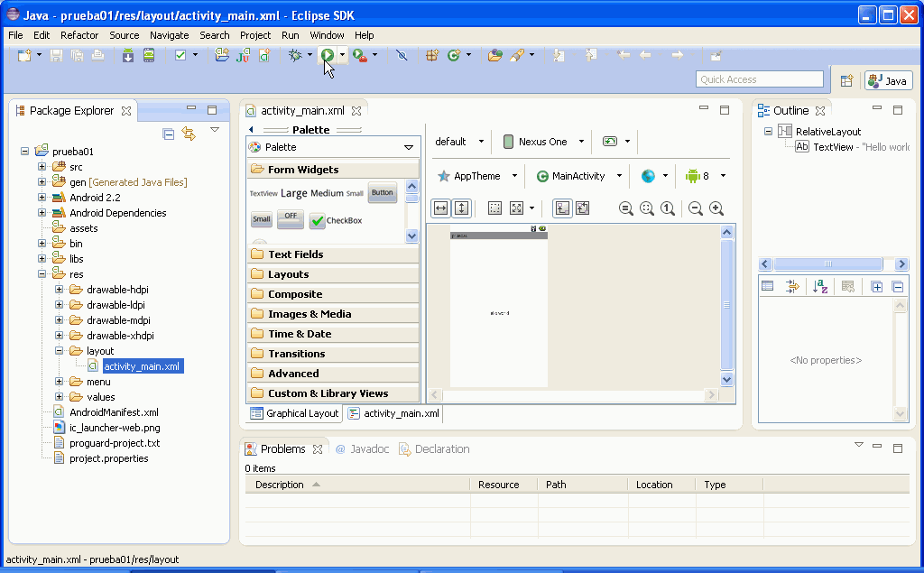The image size is (924, 573).
Task: Open the New wizard toolbar icon
Action: [24, 55]
